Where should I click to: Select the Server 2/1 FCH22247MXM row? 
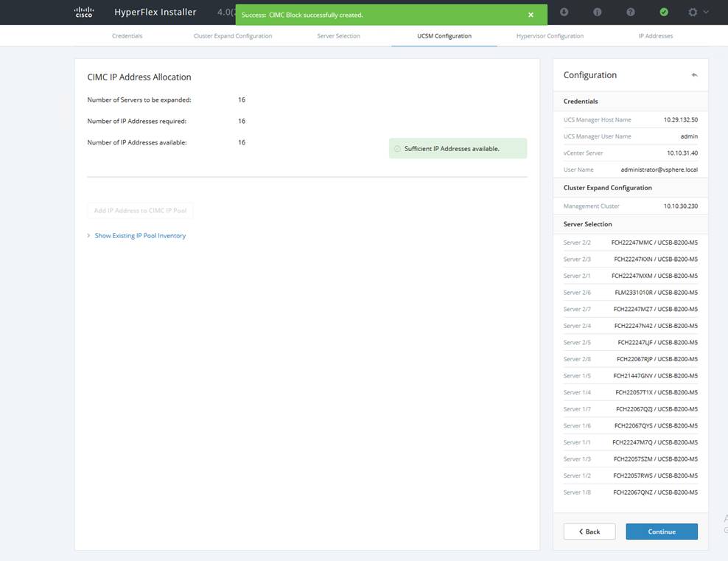[631, 276]
